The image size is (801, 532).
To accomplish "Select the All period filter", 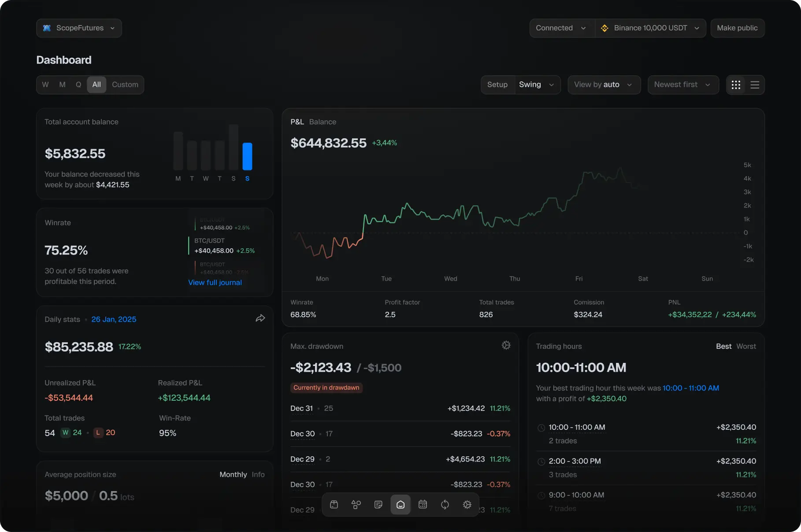I will tap(96, 85).
